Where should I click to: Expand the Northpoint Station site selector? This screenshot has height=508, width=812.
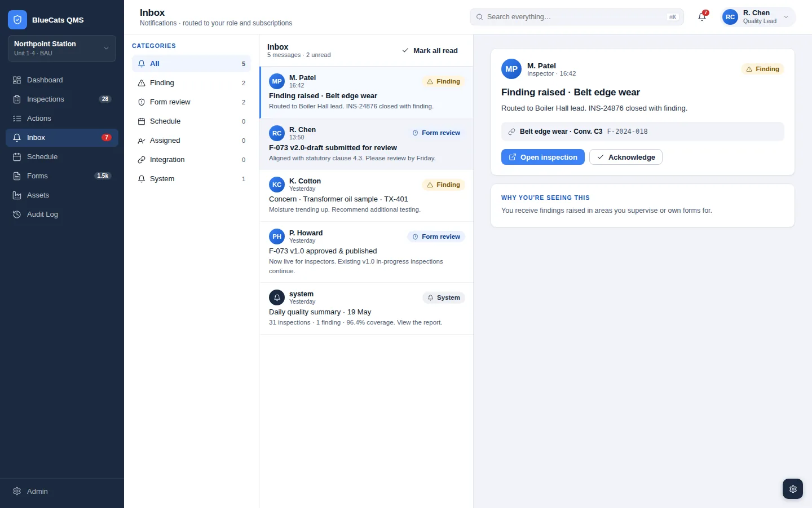(62, 48)
